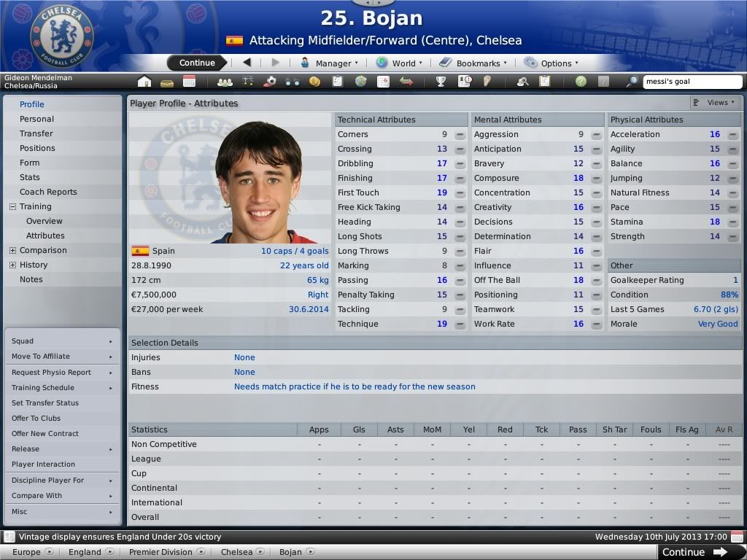747x560 pixels.
Task: Toggle the minus button next to Acceleration
Action: [732, 135]
